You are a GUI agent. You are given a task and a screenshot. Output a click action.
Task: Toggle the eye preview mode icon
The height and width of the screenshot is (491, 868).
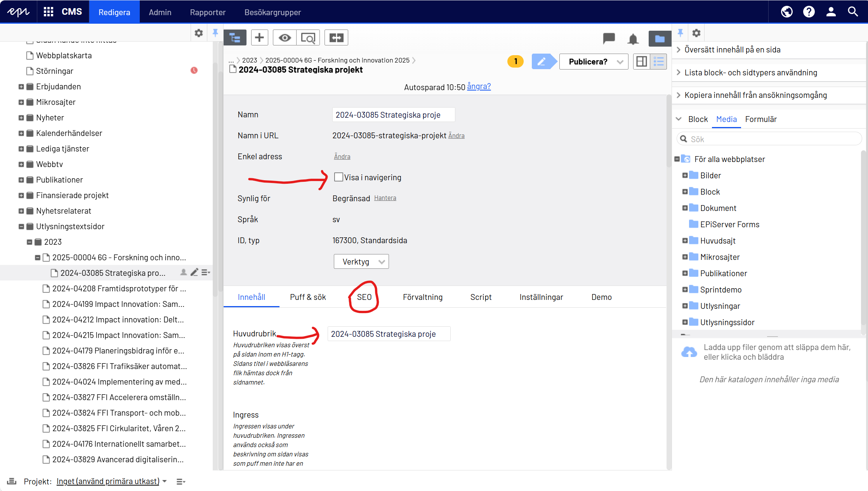coord(285,38)
